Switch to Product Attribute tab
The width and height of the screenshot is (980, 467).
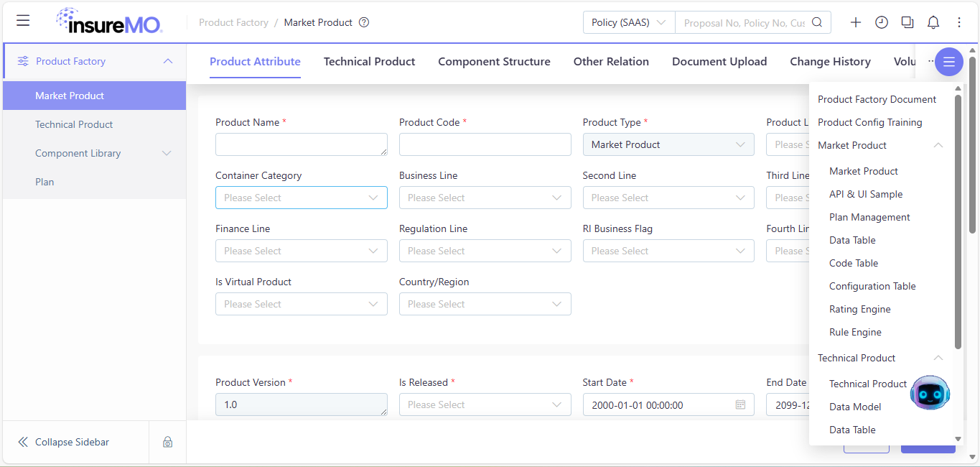tap(255, 62)
